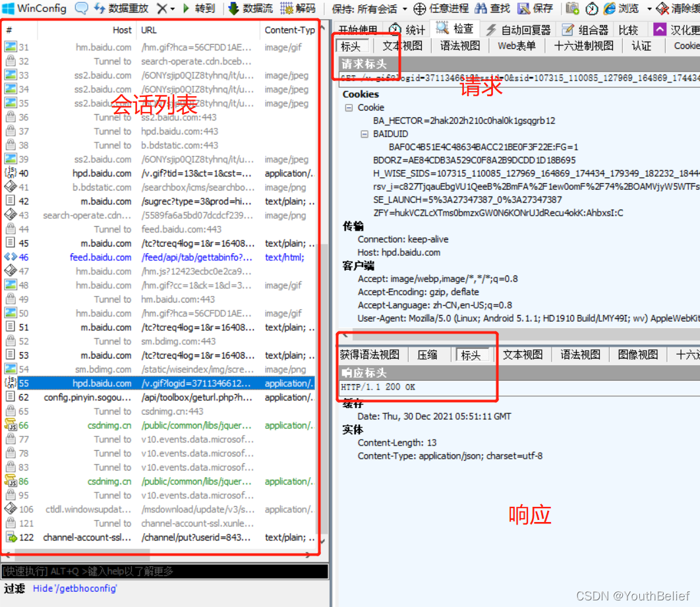Open the 汉化更 tab

pos(676,30)
